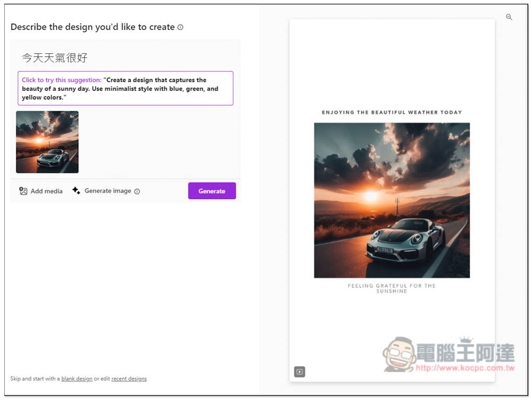Open the recent designs link
The height and width of the screenshot is (400, 532).
click(x=129, y=379)
